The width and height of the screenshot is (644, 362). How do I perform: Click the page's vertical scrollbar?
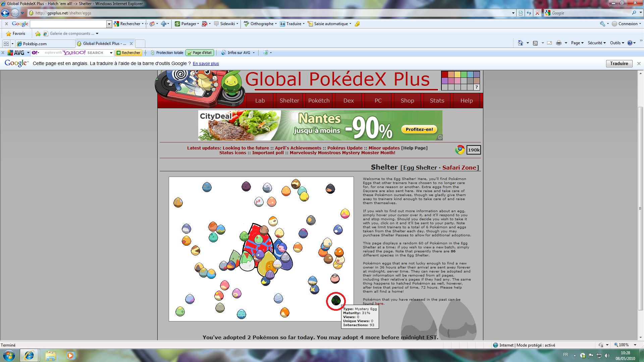coord(641,208)
